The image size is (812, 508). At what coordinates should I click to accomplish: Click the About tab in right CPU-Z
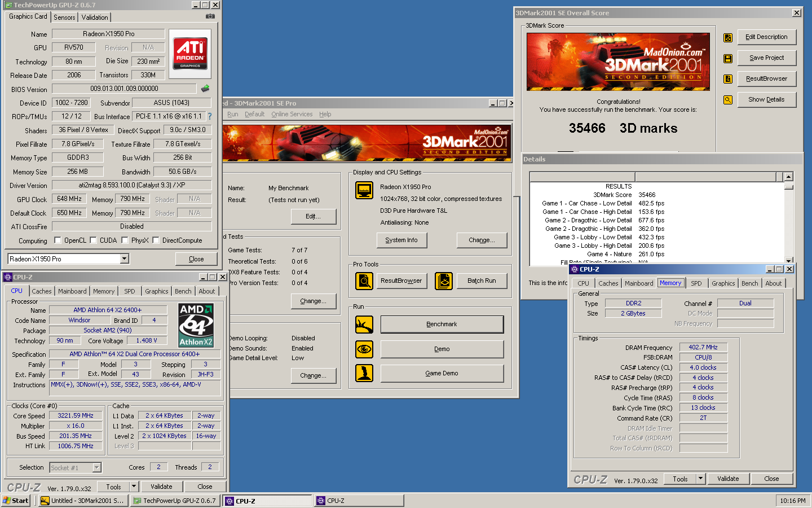pyautogui.click(x=773, y=283)
